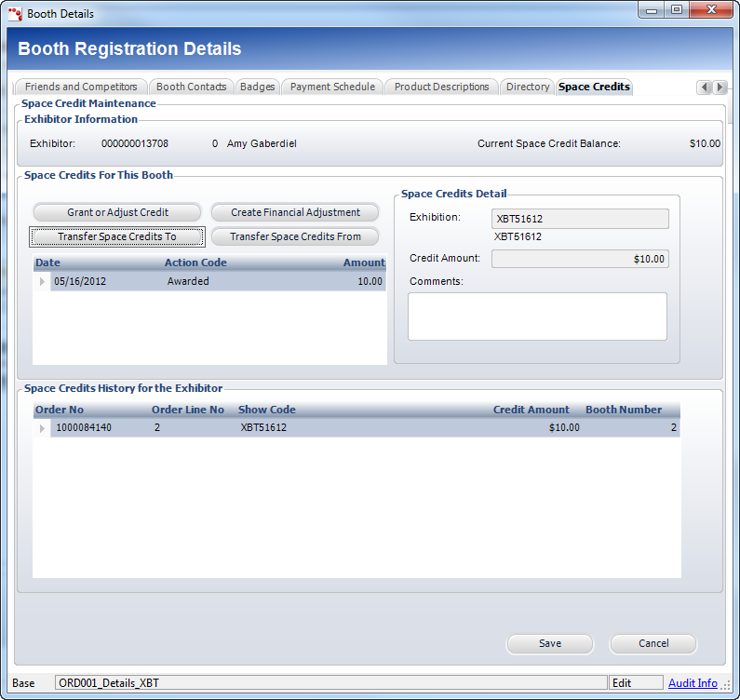This screenshot has width=740, height=700.
Task: Click the row indicator arrow for 05/16/2012
Action: 42,281
